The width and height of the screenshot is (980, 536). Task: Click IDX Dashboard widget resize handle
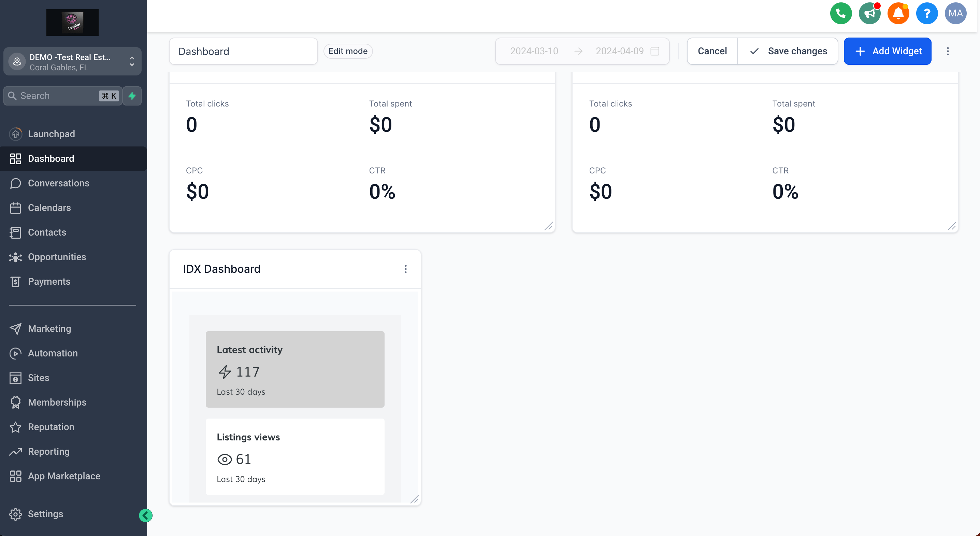[414, 499]
